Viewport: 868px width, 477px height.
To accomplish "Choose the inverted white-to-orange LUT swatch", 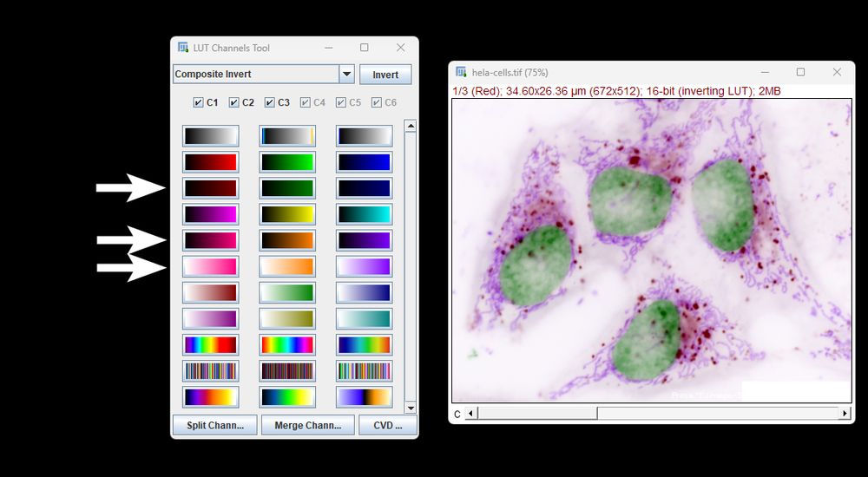I will (287, 267).
